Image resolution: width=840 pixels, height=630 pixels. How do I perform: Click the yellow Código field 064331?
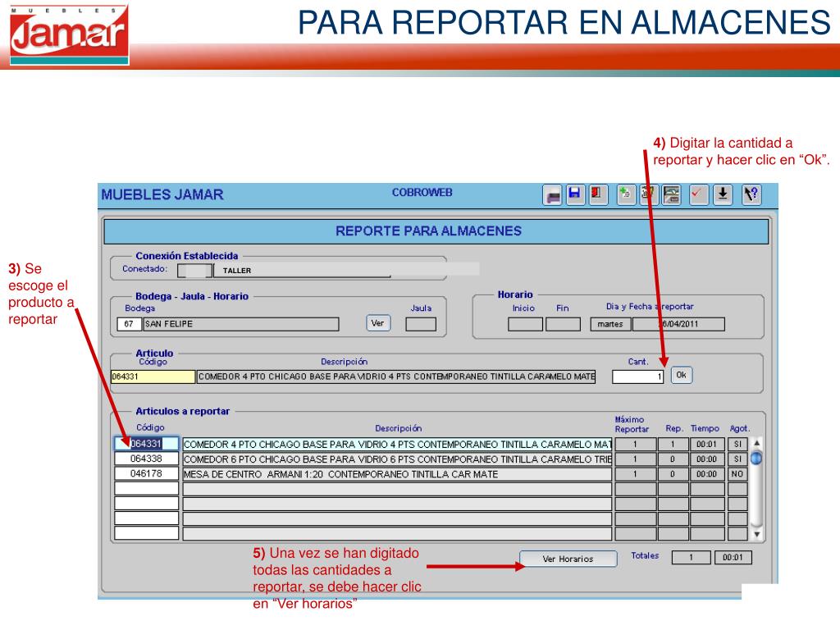[153, 377]
